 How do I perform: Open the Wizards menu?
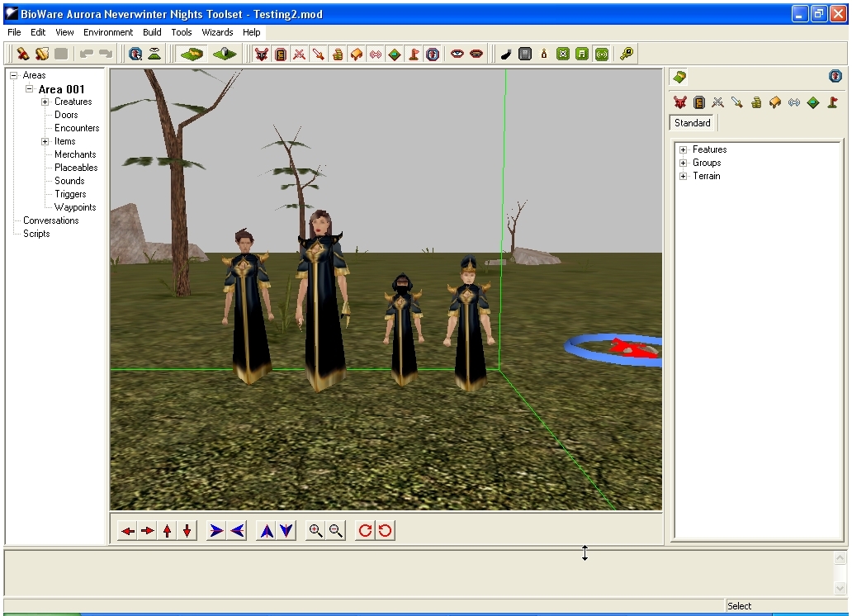(x=217, y=32)
